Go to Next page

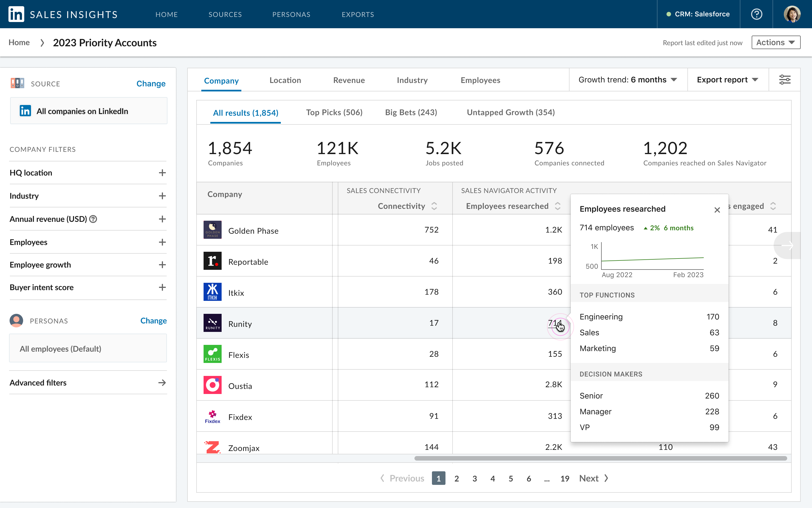click(x=593, y=478)
